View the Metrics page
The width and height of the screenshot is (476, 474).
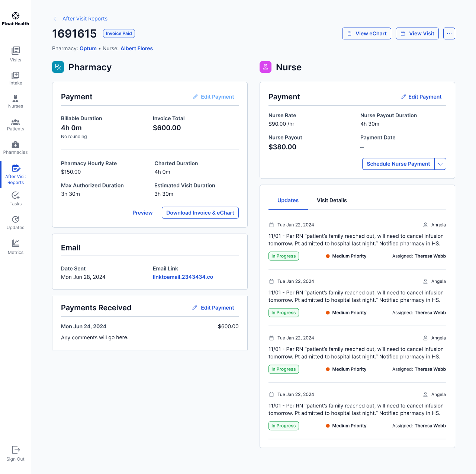(16, 243)
